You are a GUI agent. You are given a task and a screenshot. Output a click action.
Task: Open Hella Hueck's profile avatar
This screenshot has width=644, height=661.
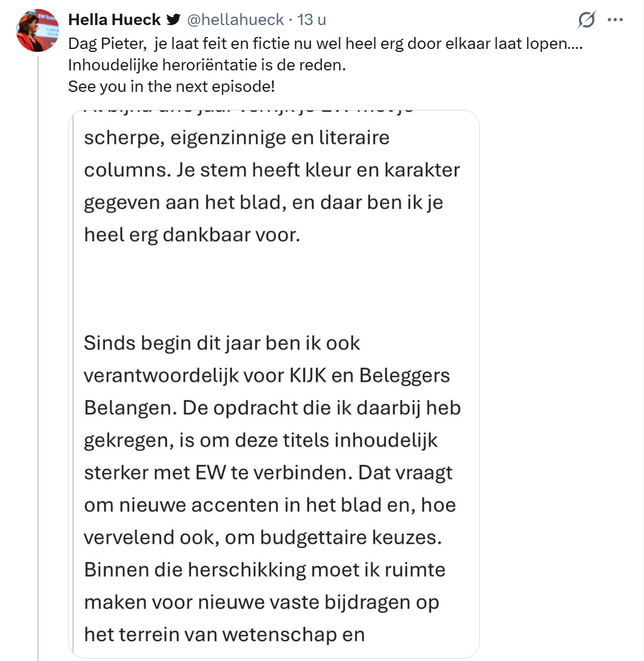click(x=38, y=30)
